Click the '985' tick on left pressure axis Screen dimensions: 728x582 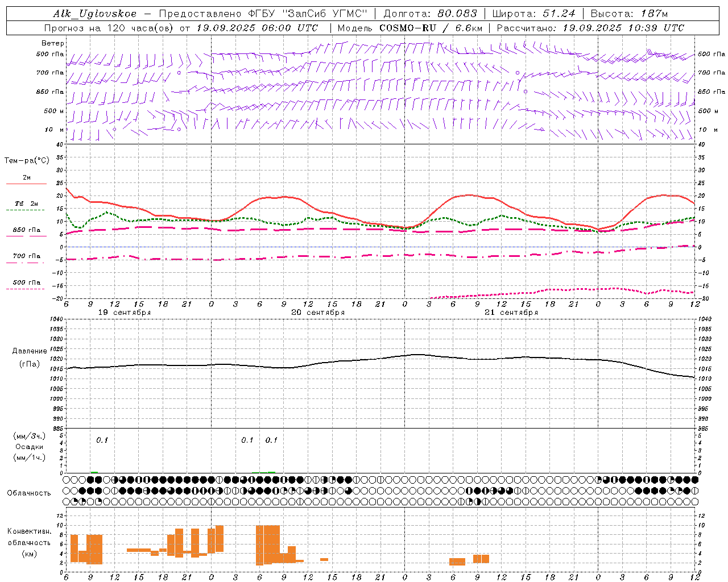57,429
